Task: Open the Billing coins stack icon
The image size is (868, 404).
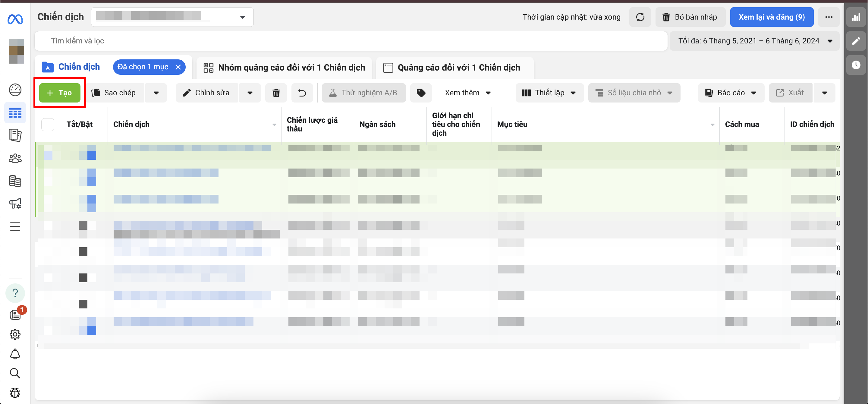Action: pyautogui.click(x=15, y=181)
